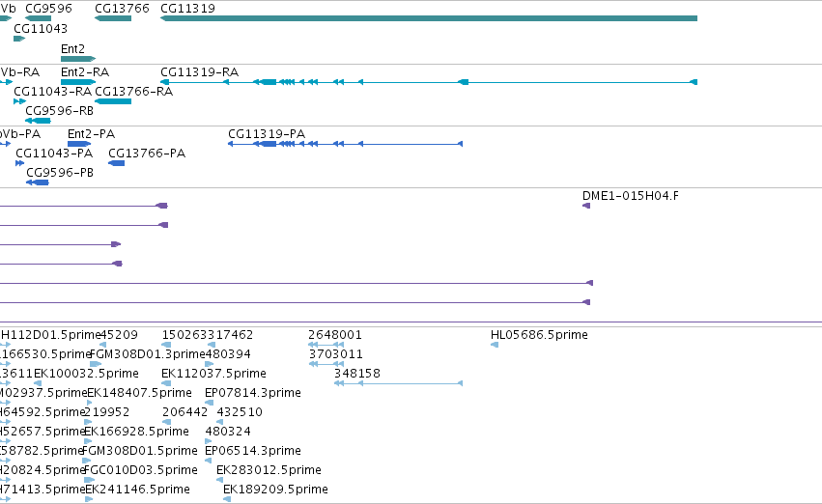Click the CG11319-PA blue exon structure glyph
The height and width of the screenshot is (504, 822).
click(x=345, y=144)
